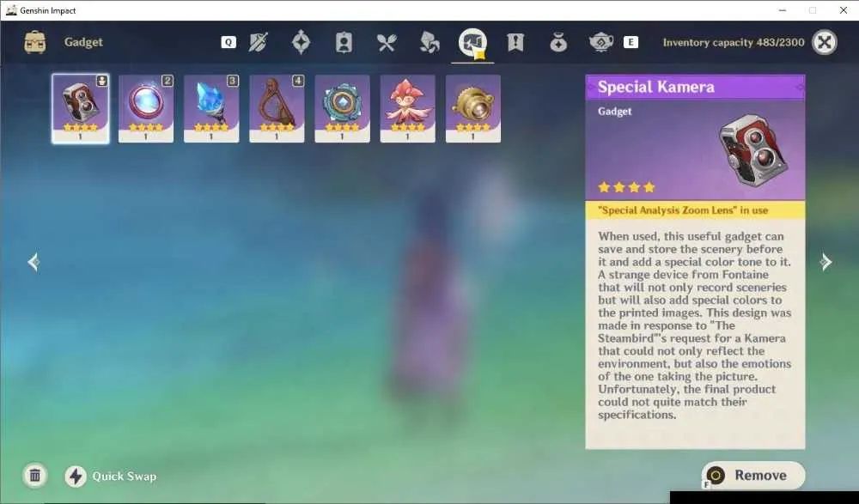Switch to the Artifacts tab
Screen dimensions: 859x504
pos(301,42)
